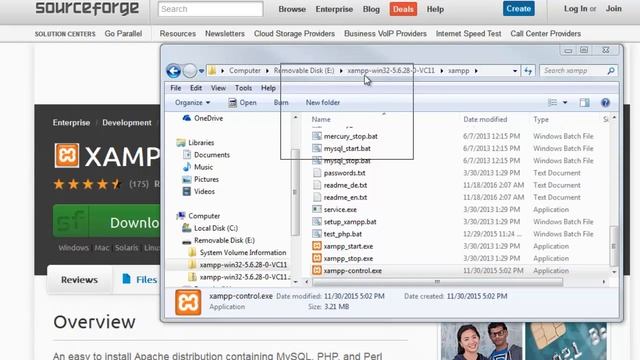Click the Go Parallel link

coord(123,33)
